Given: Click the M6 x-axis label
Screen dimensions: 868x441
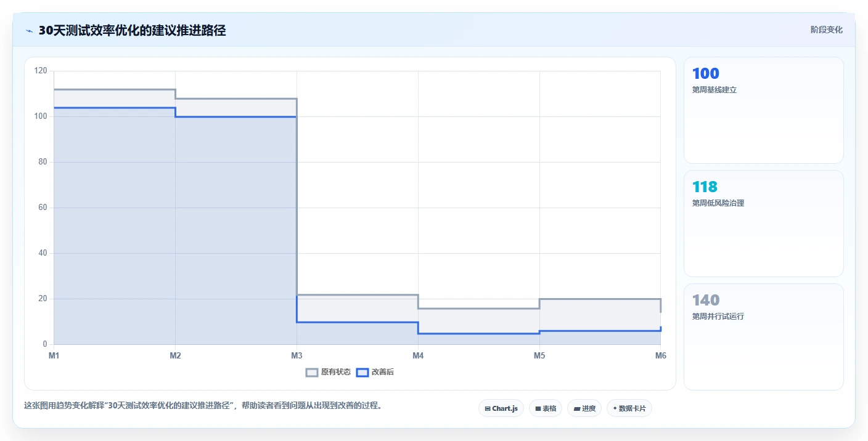Looking at the screenshot, I should click(661, 355).
